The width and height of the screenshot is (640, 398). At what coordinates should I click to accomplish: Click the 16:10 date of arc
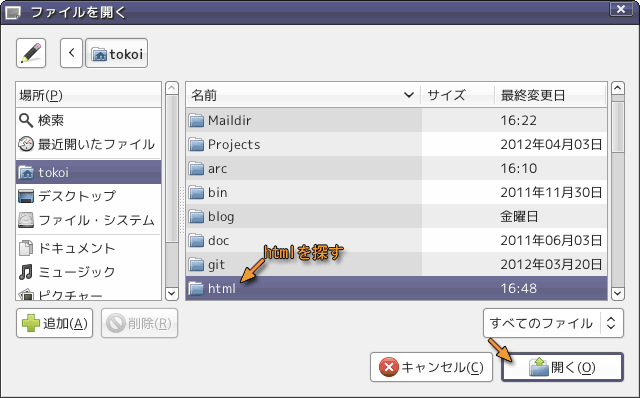click(x=519, y=169)
